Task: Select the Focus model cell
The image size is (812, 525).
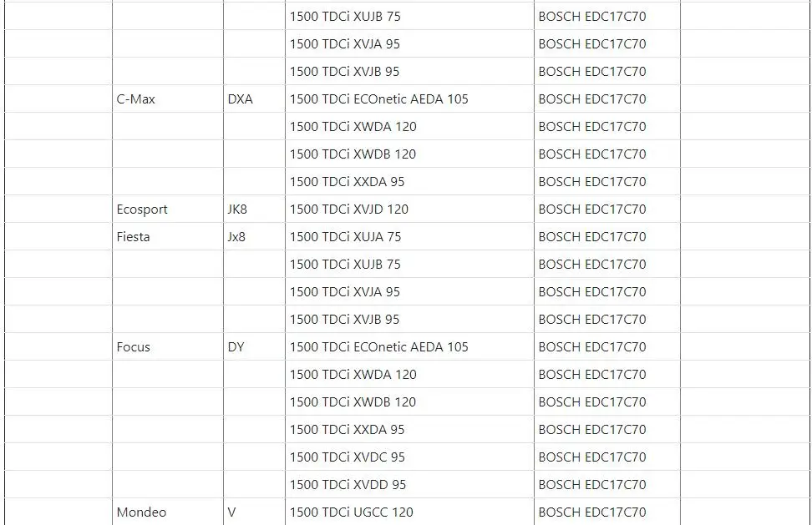Action: click(168, 346)
